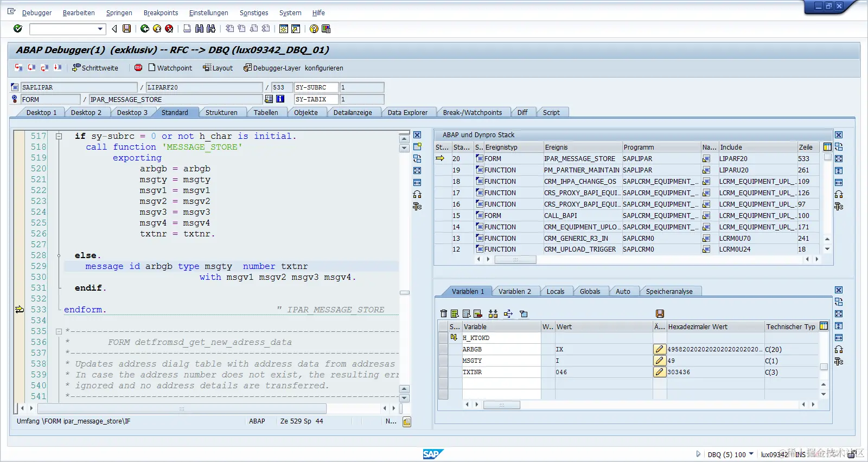Click the yellow Help question mark icon
868x462 pixels.
314,29
